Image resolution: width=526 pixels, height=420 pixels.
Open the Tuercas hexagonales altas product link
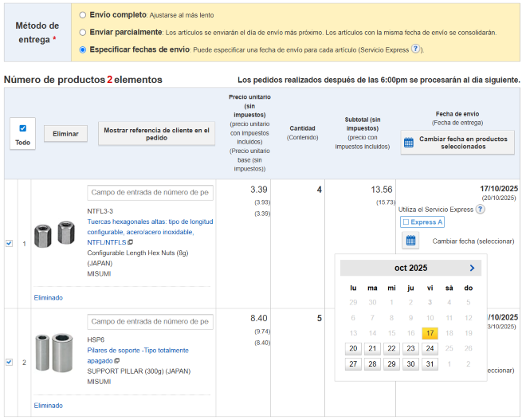point(150,222)
